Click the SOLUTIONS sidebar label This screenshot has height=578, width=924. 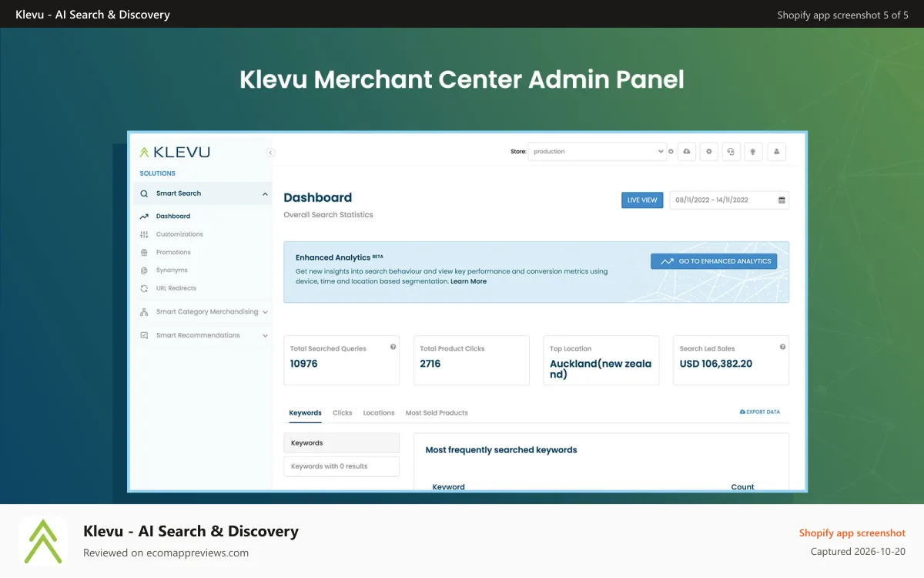pos(158,173)
